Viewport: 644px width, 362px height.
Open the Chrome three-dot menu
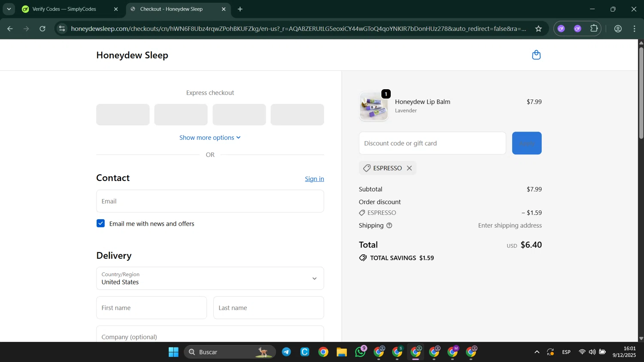click(x=635, y=29)
